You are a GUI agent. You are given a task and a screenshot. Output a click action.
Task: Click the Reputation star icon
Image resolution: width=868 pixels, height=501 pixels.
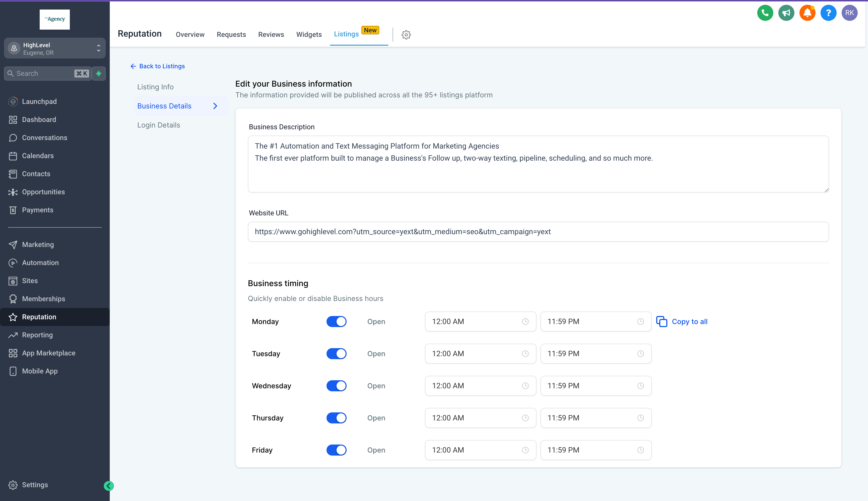coord(13,317)
